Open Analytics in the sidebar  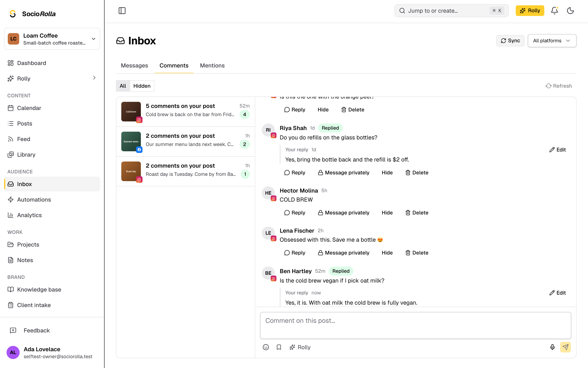(52, 215)
